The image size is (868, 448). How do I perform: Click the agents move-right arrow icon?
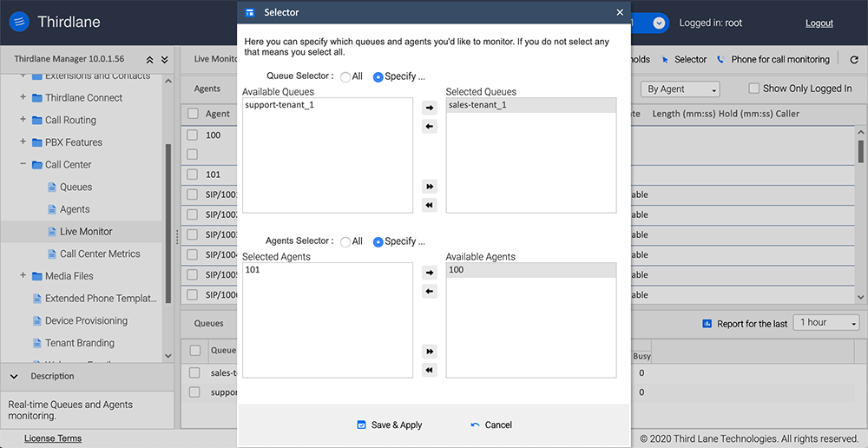click(x=429, y=273)
